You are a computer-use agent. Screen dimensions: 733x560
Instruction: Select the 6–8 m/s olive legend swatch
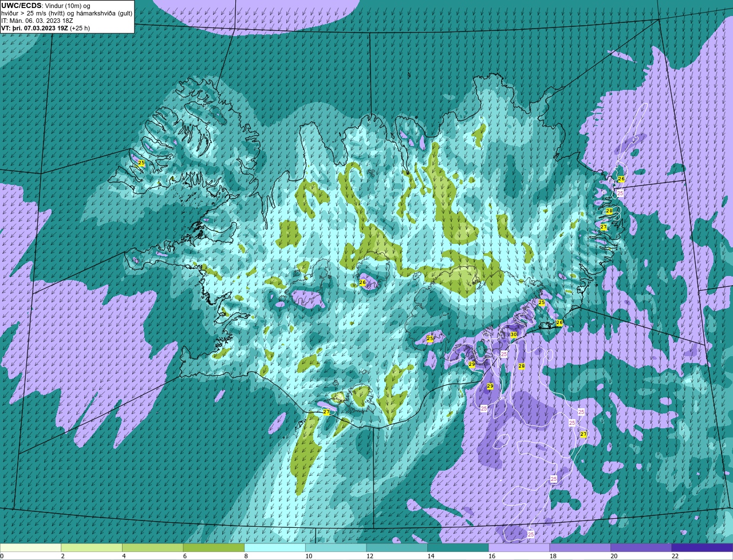[214, 547]
